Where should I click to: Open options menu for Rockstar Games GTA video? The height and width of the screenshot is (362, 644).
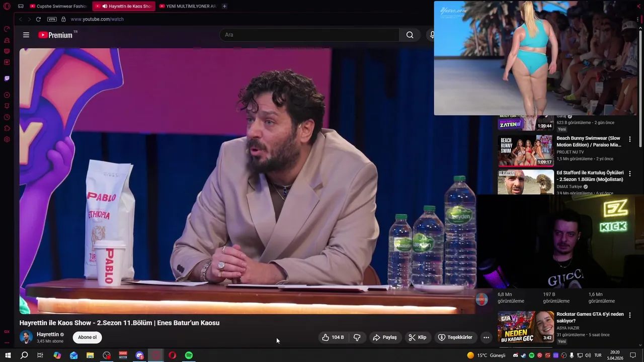pos(630,315)
